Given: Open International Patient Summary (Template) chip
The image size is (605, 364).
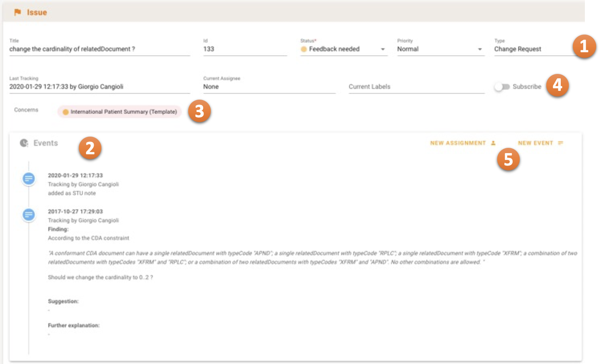Looking at the screenshot, I should [123, 112].
